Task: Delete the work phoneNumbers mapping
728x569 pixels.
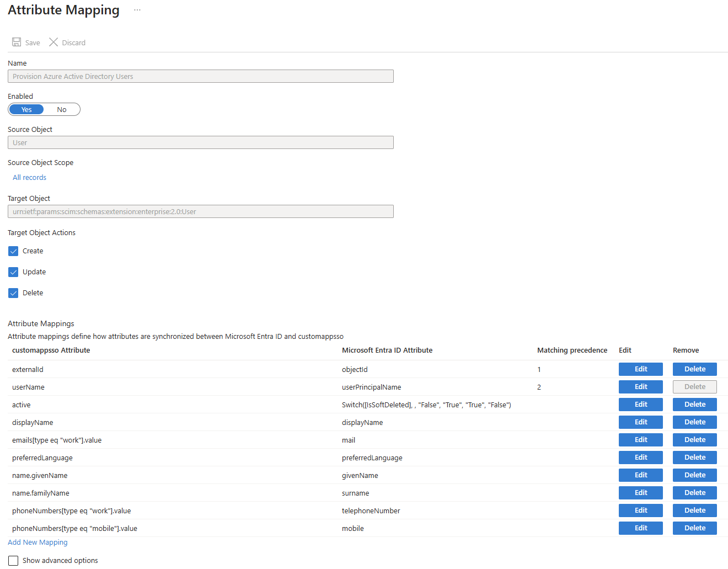Action: pyautogui.click(x=695, y=510)
